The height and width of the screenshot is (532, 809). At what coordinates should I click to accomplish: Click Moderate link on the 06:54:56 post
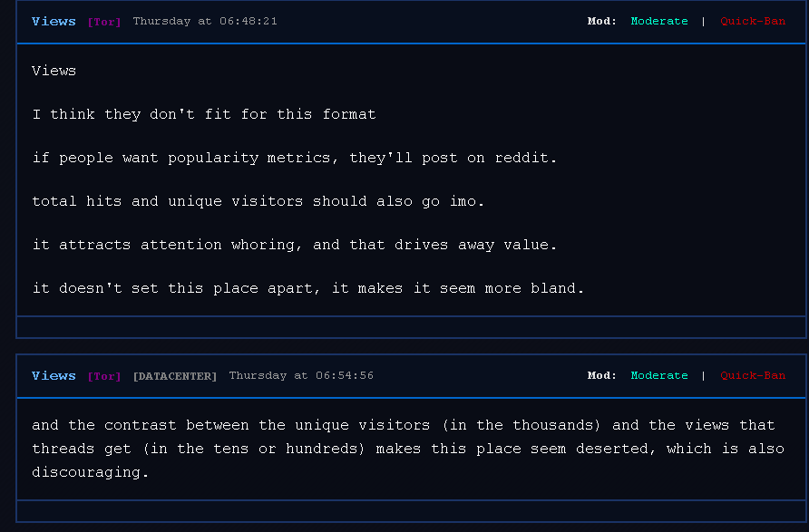(x=658, y=375)
